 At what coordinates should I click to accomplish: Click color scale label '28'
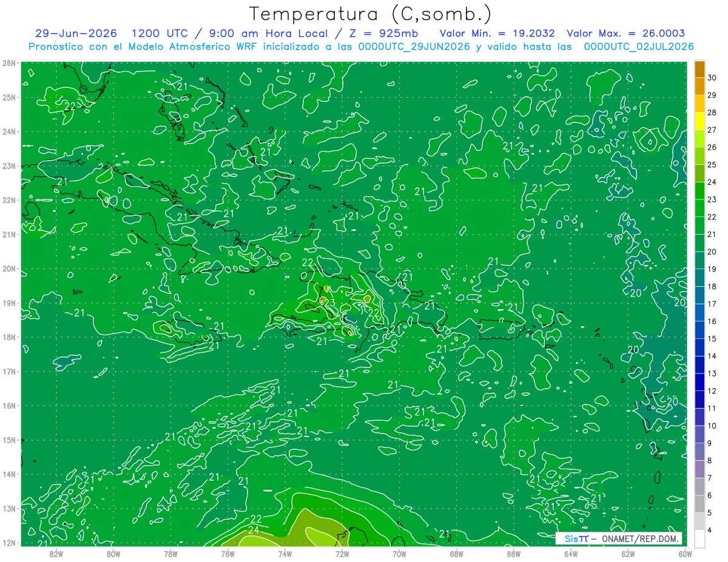712,113
